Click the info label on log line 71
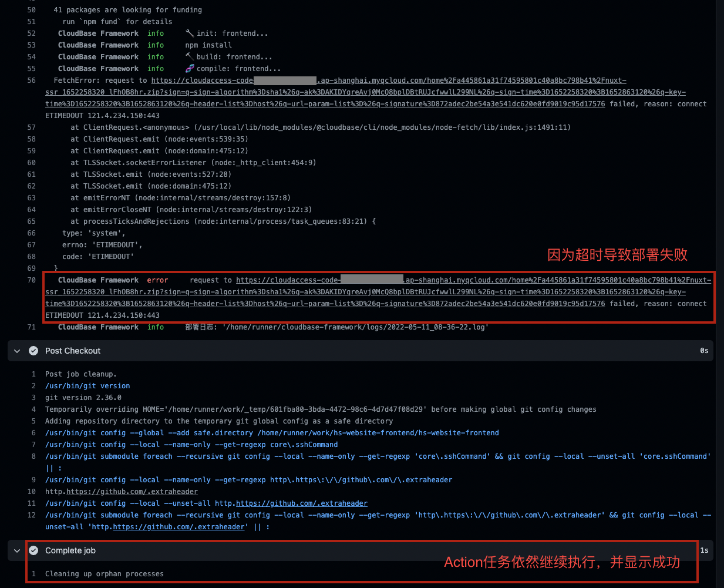724x588 pixels. coord(155,327)
